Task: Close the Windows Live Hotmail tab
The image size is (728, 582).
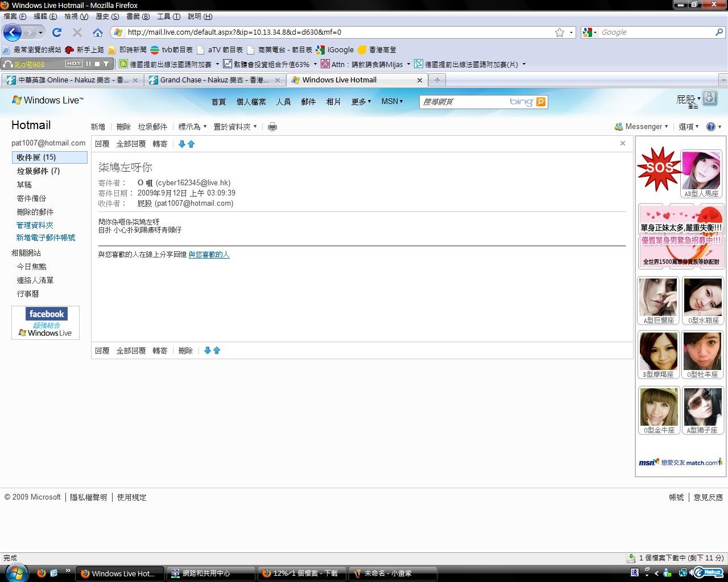Action: click(x=420, y=80)
